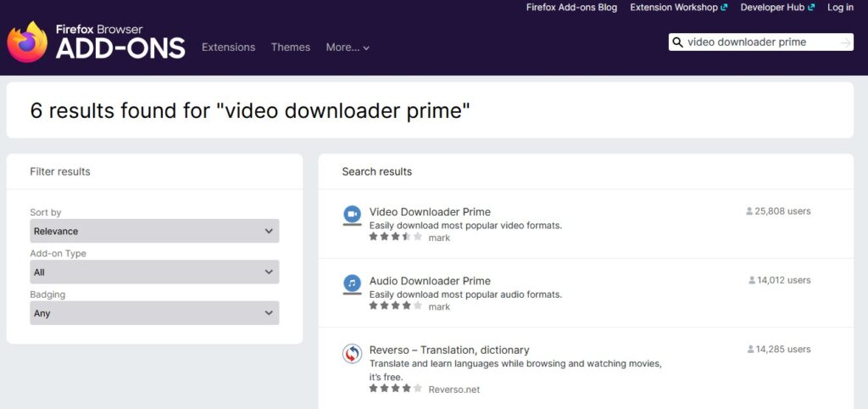Click the star rating for Reverso
Viewport: 868px width, 409px height.
[x=395, y=389]
